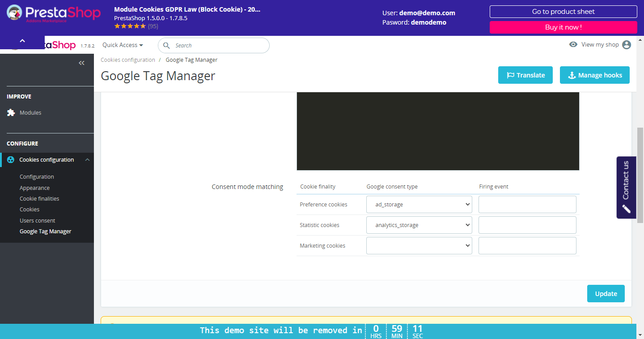The height and width of the screenshot is (339, 644).
Task: Open Google consent type dropdown for Statistic cookies
Action: pyautogui.click(x=419, y=225)
